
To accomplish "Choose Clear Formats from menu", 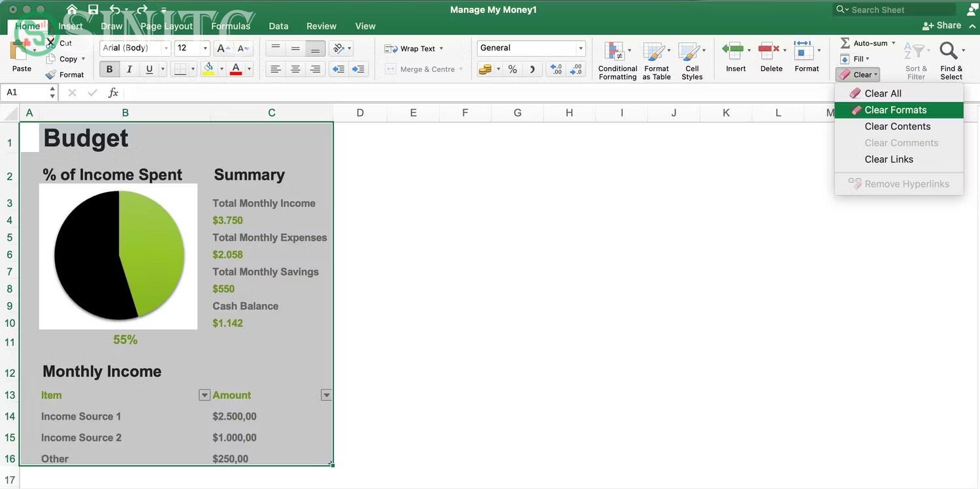I will click(x=899, y=110).
